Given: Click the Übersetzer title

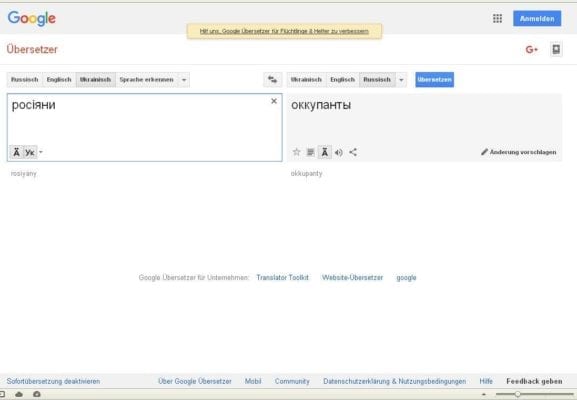Looking at the screenshot, I should (x=32, y=49).
